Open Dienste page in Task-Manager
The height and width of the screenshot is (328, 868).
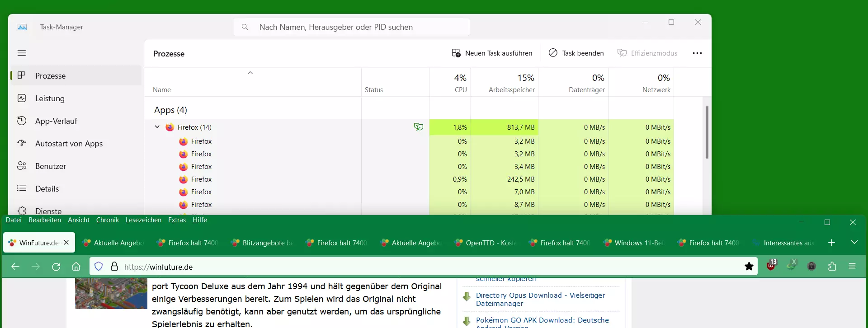click(x=76, y=210)
